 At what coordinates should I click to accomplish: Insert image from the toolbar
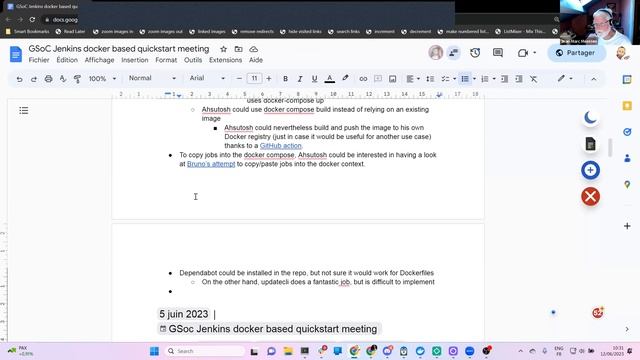(x=392, y=79)
